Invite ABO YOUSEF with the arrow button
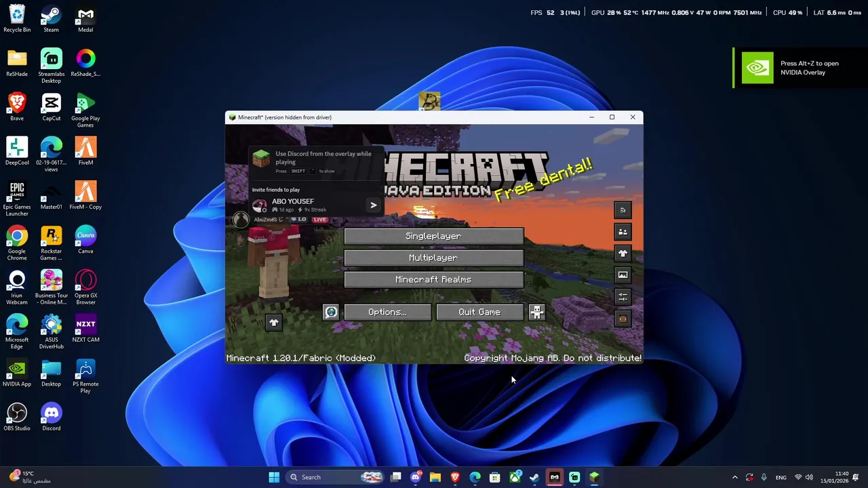Viewport: 868px width, 488px height. [373, 205]
